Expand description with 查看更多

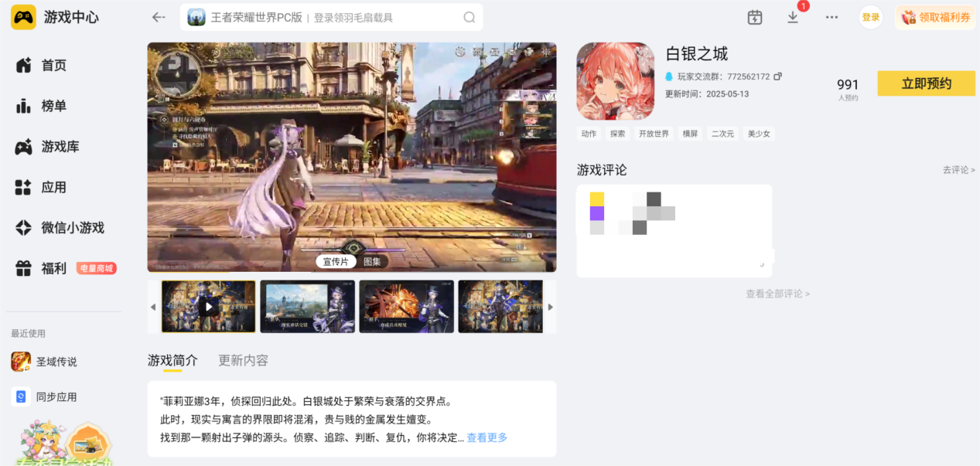tap(487, 437)
